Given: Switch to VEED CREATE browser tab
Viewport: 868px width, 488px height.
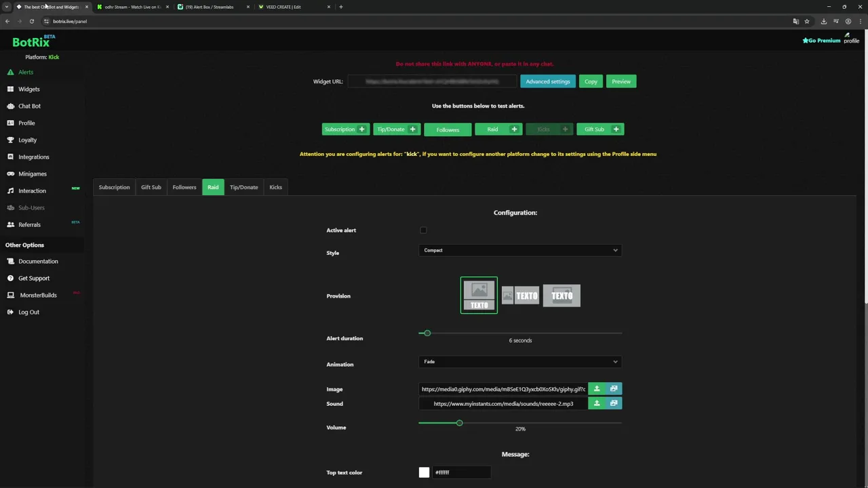Looking at the screenshot, I should pos(294,7).
